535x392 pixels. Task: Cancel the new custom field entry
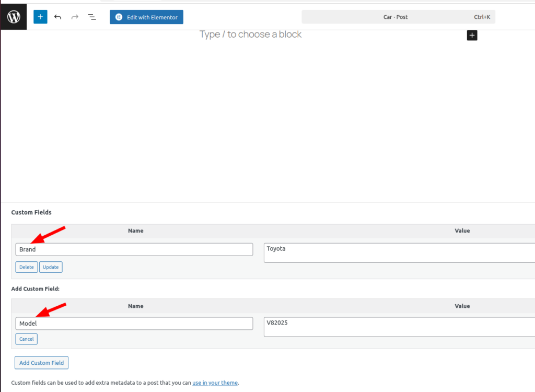point(27,339)
